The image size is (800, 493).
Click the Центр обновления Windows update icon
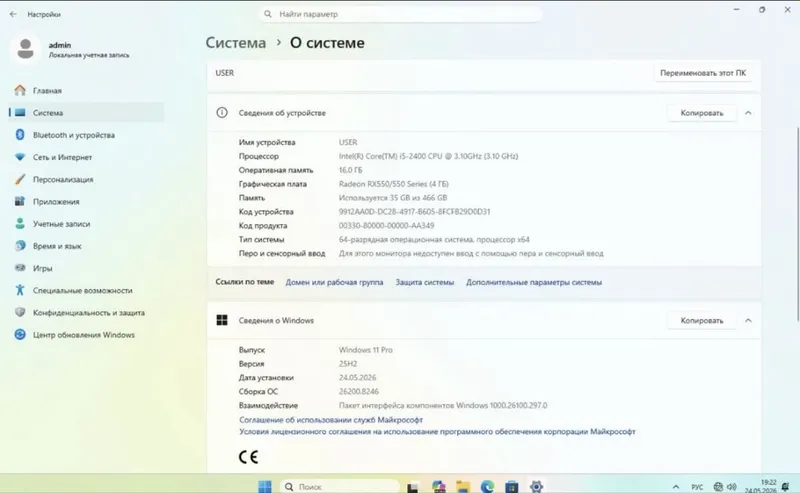tap(20, 334)
